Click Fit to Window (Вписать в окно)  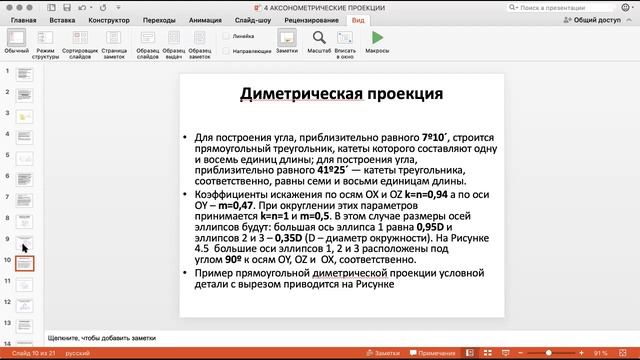(345, 45)
